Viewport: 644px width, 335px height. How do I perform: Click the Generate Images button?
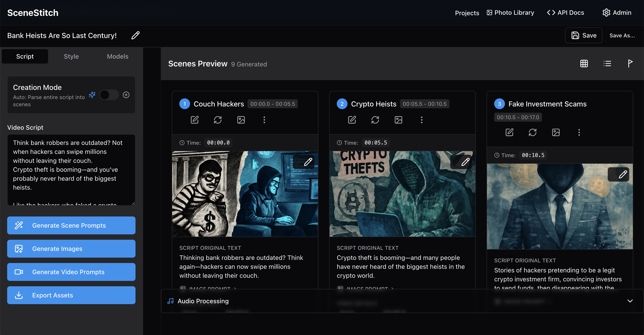click(x=71, y=248)
